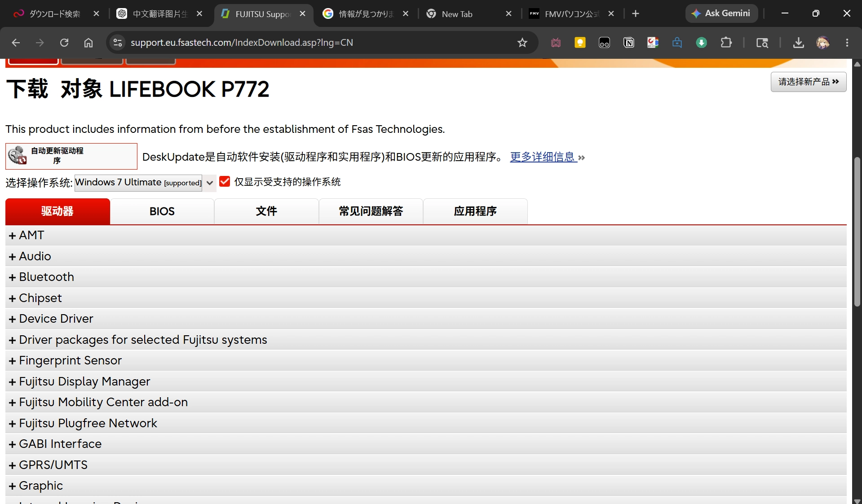The image size is (862, 504).
Task: Open the Chrome profile avatar
Action: pos(822,43)
